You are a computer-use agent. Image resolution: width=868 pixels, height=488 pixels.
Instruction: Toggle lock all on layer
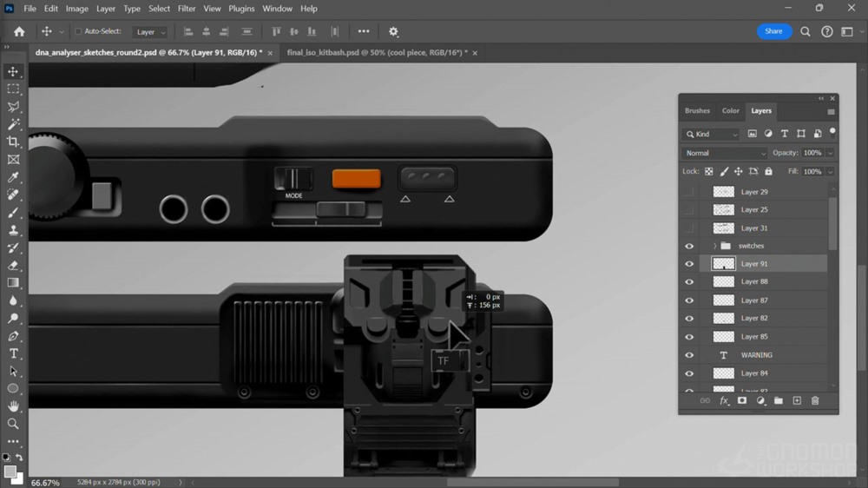(768, 172)
